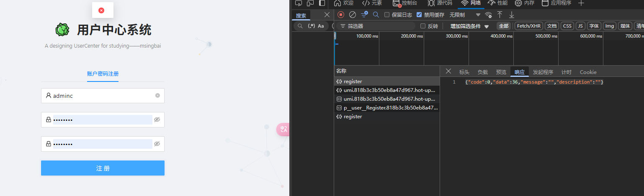The image size is (644, 196).
Task: Toggle the inspect element picker
Action: [x=299, y=3]
